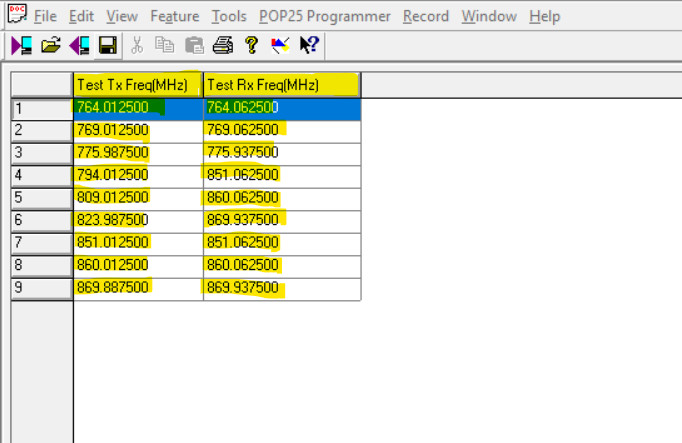Screen dimensions: 682x443
Task: Click Tx cell 769.012500
Action: [x=138, y=132]
